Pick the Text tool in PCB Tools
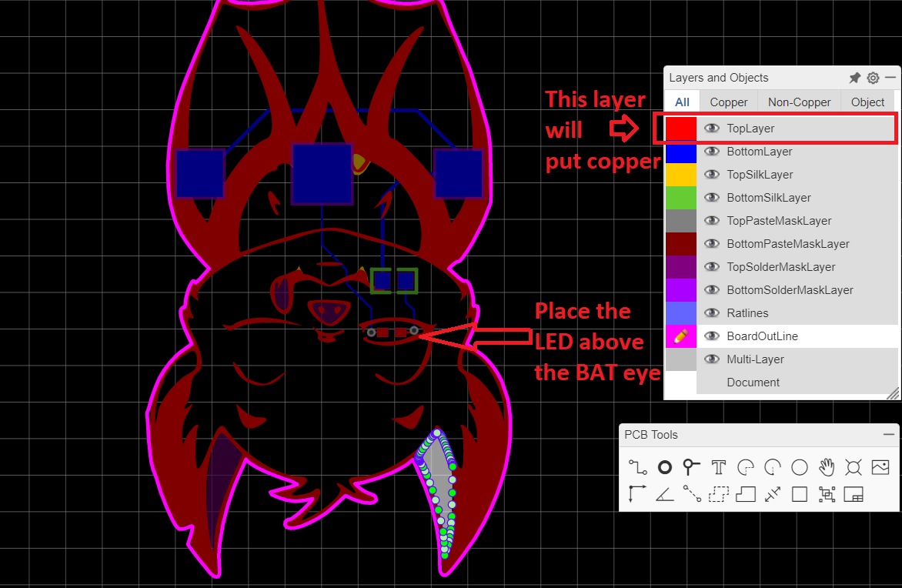The image size is (902, 588). point(718,466)
